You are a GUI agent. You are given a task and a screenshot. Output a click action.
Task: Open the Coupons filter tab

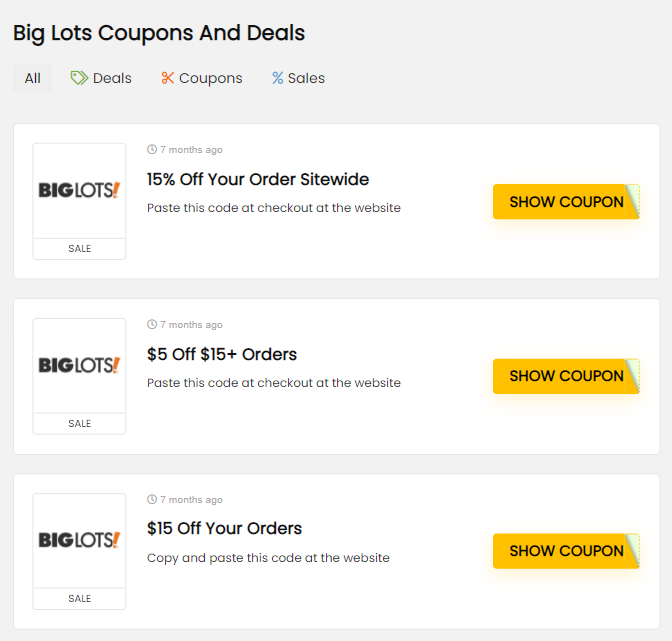pos(201,78)
